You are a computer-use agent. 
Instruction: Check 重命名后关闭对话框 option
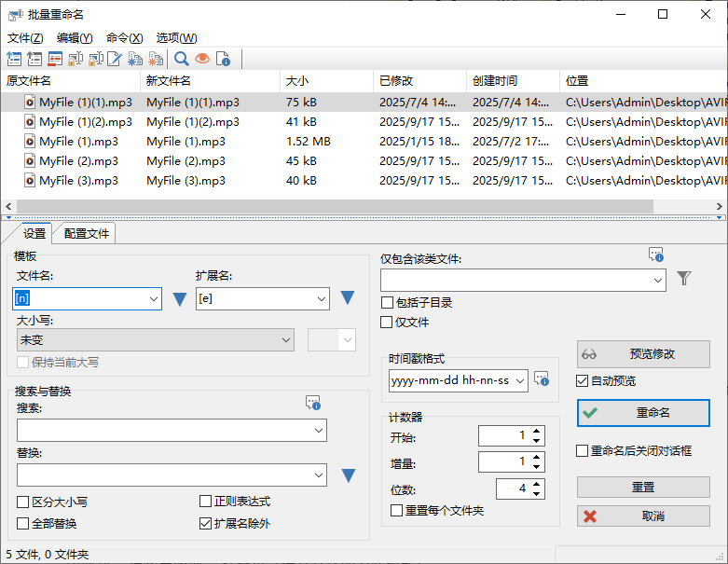(x=583, y=451)
